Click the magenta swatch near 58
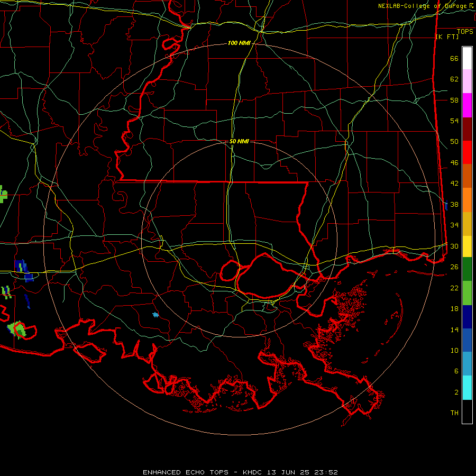 click(467, 105)
